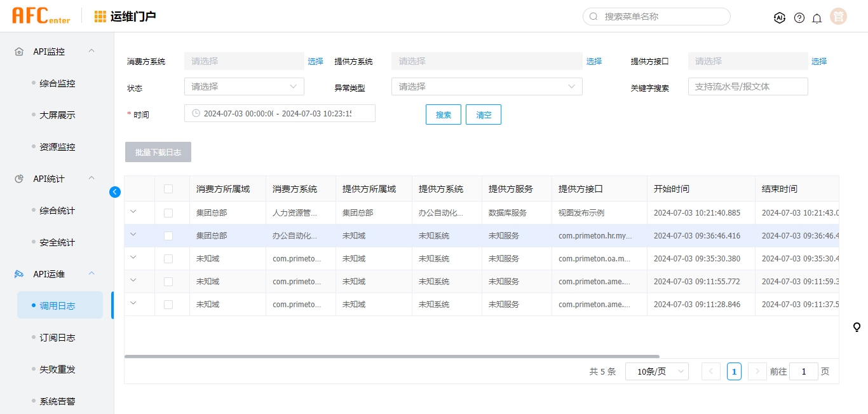
Task: Expand the first table row details
Action: tap(133, 212)
